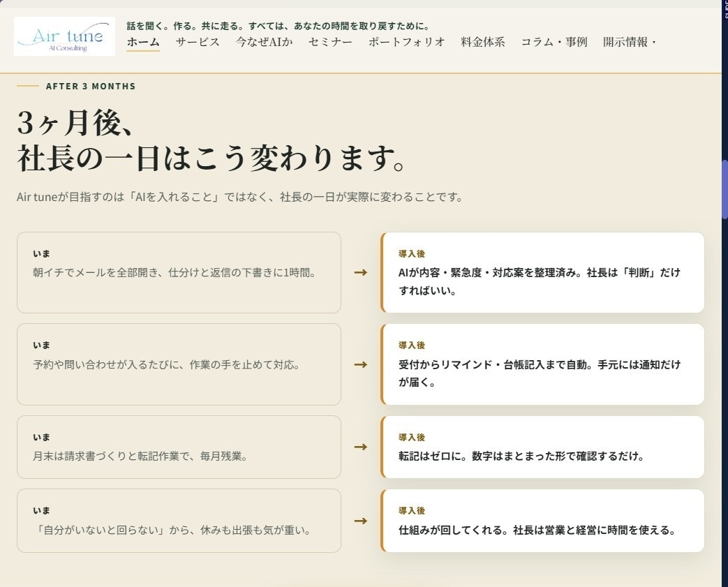Click arrow icon beside mail sorting card
The height and width of the screenshot is (587, 728).
coord(361,273)
